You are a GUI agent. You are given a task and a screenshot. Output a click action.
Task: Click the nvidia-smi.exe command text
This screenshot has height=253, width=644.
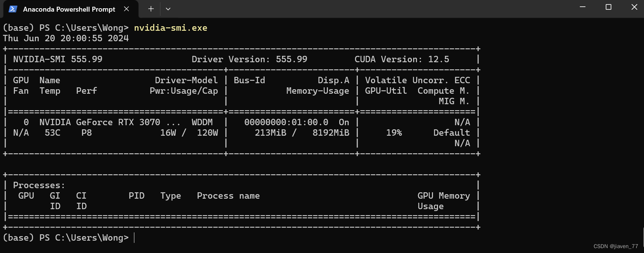[x=171, y=28]
